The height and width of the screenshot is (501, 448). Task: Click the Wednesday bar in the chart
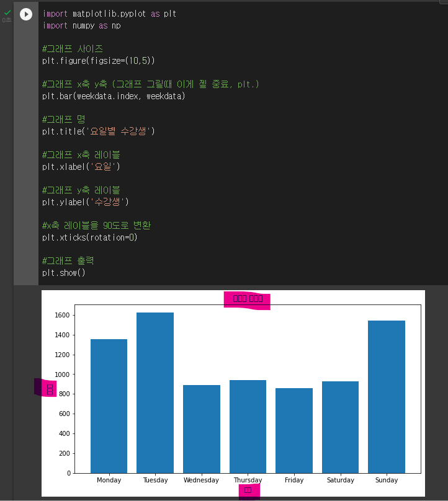pos(202,429)
